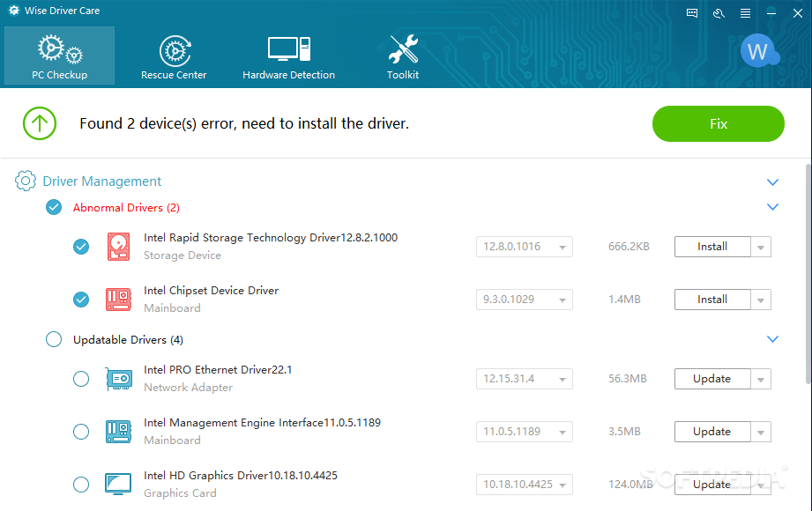
Task: Click the Graphics Card subtitle text
Action: pos(180,492)
